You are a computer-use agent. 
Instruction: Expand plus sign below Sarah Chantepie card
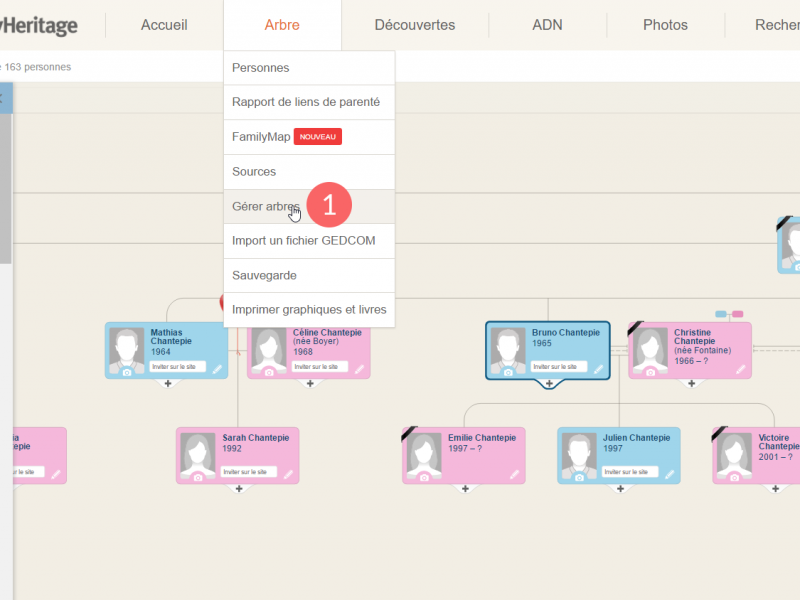(x=238, y=489)
